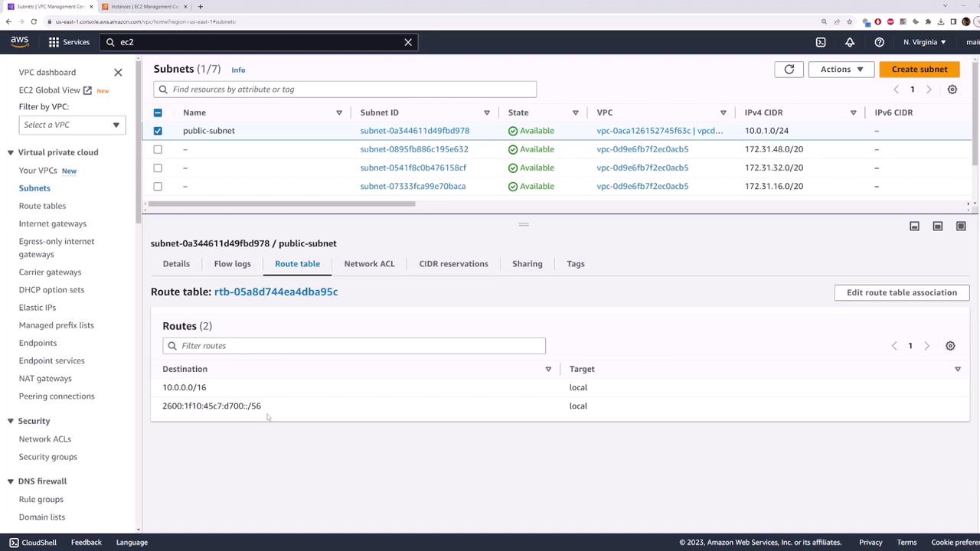This screenshot has width=980, height=551.
Task: Expand the Select a VPC filter
Action: click(72, 125)
